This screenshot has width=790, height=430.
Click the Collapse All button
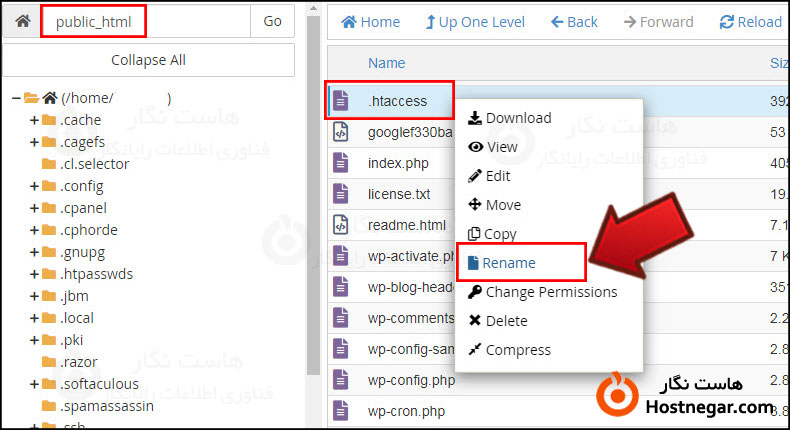[148, 60]
